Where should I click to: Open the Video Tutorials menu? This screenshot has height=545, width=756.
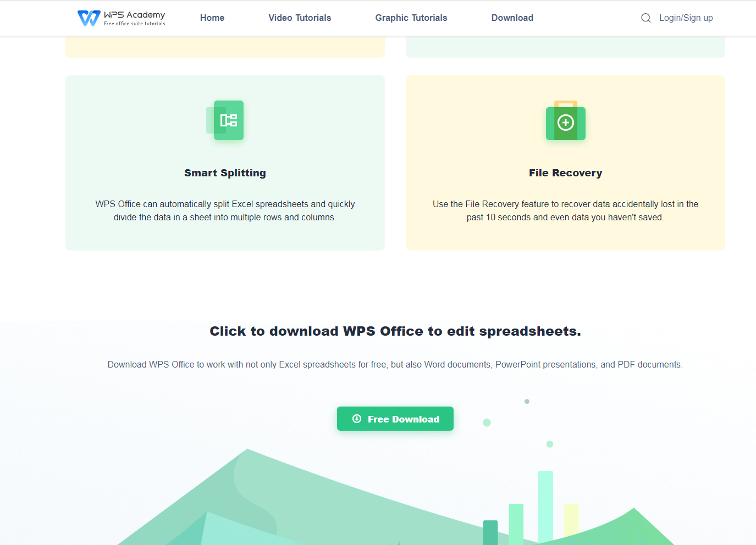300,18
